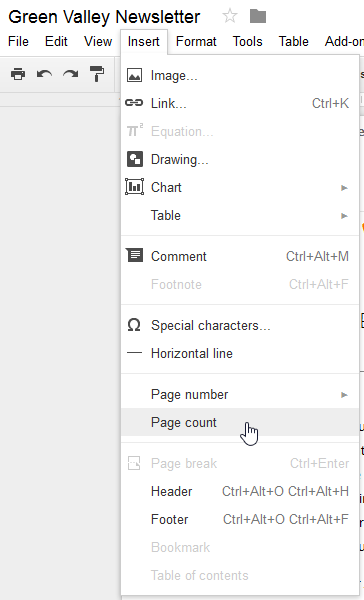Click the Omega special characters icon
The width and height of the screenshot is (364, 600).
pyautogui.click(x=134, y=325)
